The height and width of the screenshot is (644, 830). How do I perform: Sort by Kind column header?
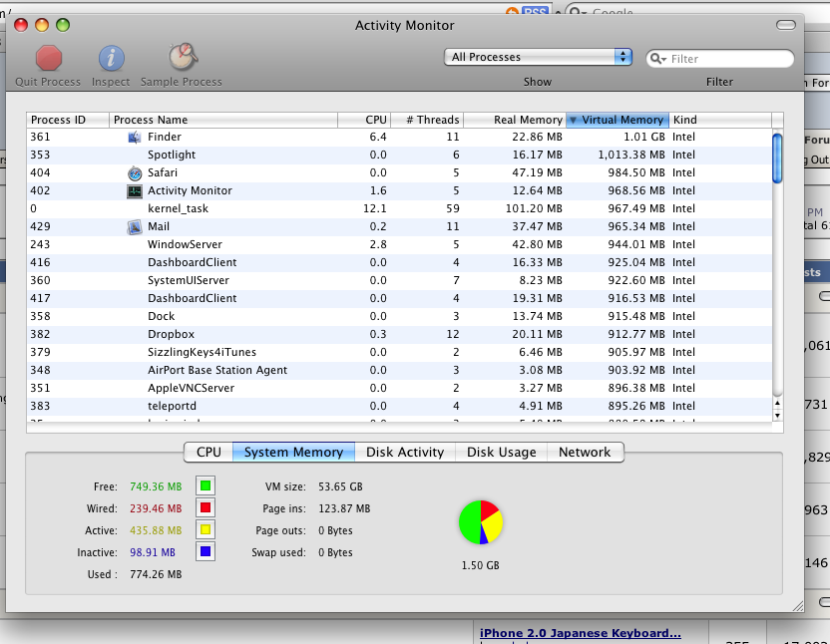[720, 120]
